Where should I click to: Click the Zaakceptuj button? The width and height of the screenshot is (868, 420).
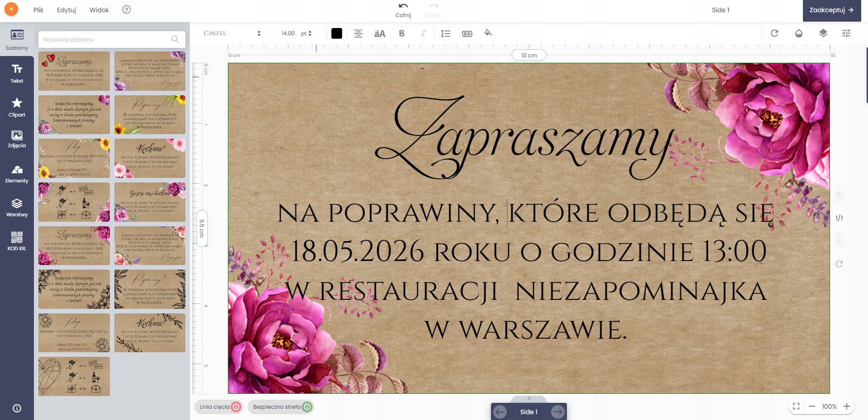pyautogui.click(x=831, y=10)
